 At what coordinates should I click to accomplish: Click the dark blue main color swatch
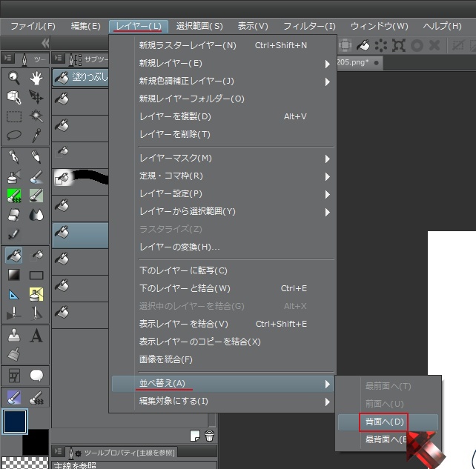15,422
